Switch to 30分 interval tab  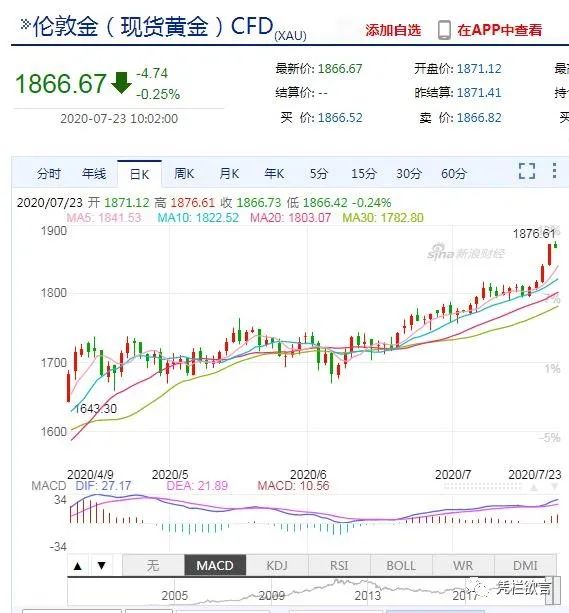409,174
